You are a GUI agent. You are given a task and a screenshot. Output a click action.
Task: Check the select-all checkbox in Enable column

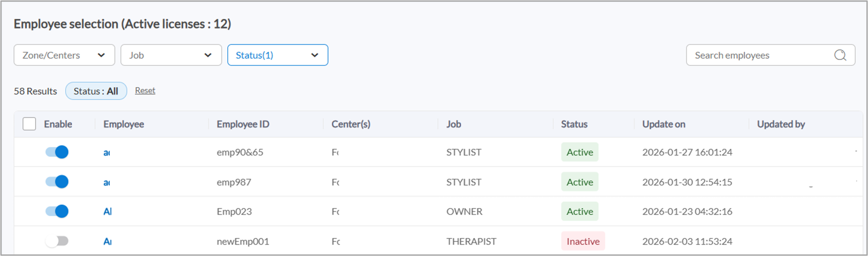pyautogui.click(x=29, y=124)
